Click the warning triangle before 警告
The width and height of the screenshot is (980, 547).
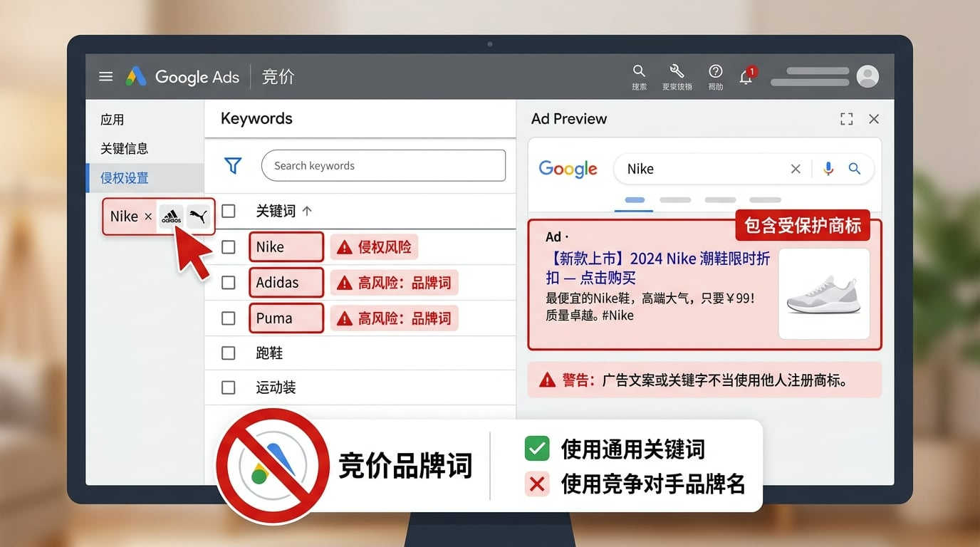click(547, 380)
